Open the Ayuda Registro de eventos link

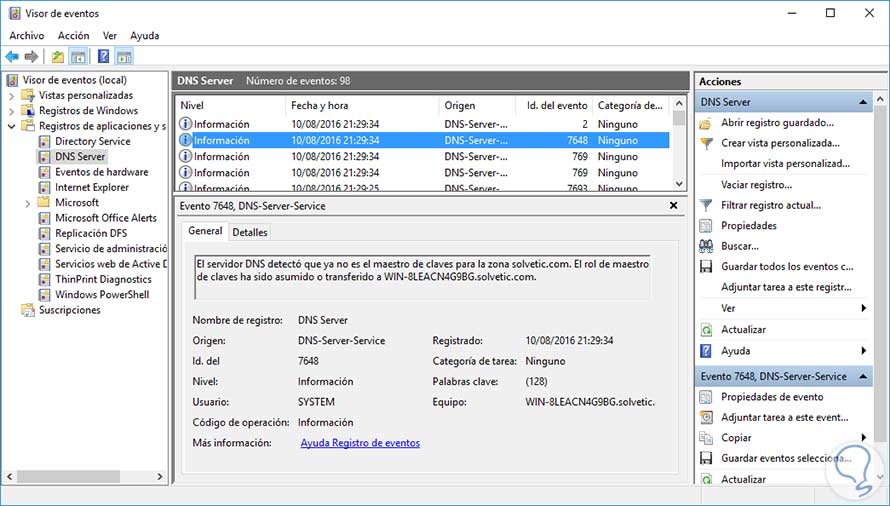[360, 443]
